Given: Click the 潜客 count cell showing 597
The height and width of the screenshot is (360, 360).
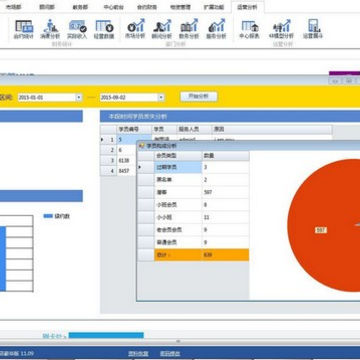Looking at the screenshot, I should 226,192.
